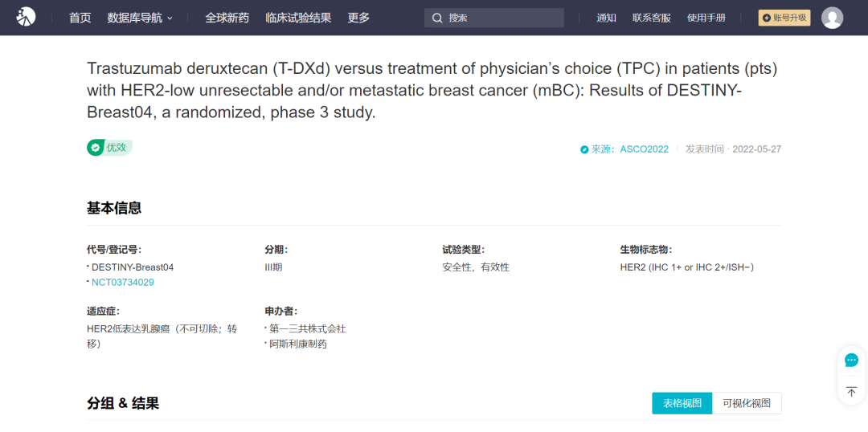The width and height of the screenshot is (868, 432).
Task: Click the site logo icon
Action: click(x=26, y=17)
